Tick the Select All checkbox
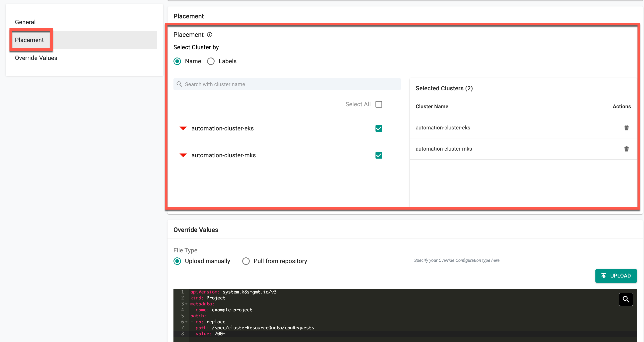The width and height of the screenshot is (644, 342). coord(379,104)
